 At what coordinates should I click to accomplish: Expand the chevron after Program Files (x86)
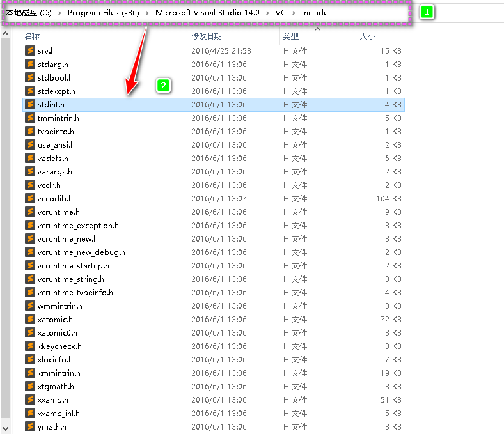point(147,13)
